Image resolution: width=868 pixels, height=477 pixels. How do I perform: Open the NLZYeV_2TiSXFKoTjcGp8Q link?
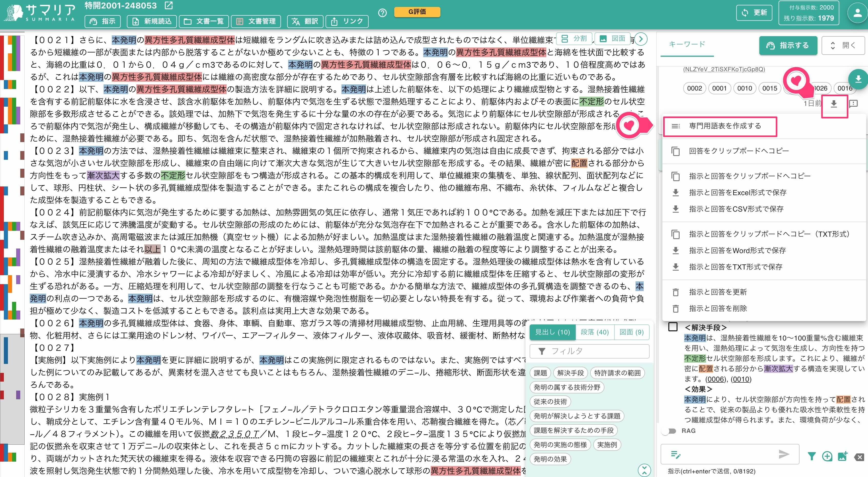pos(724,69)
